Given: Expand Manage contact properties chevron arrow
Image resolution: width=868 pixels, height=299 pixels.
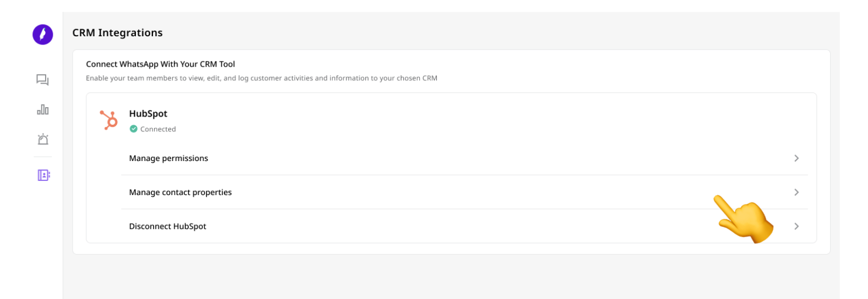Looking at the screenshot, I should (x=796, y=192).
